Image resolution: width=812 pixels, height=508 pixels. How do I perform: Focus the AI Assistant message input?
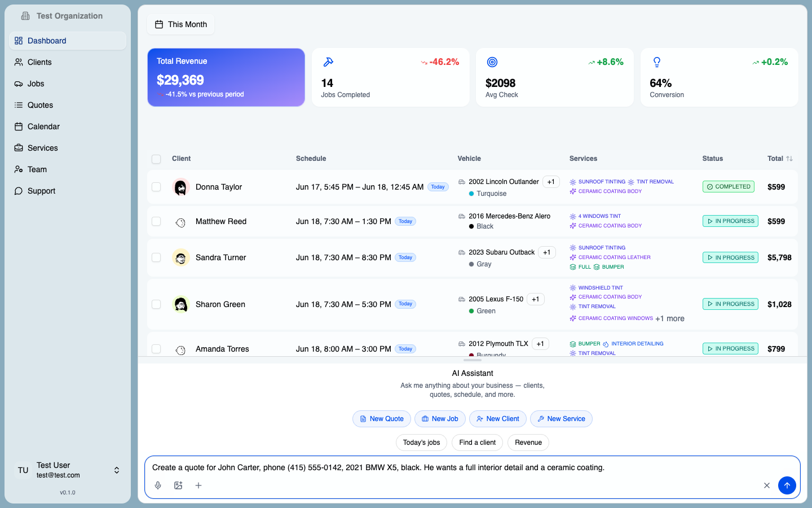[x=473, y=467]
